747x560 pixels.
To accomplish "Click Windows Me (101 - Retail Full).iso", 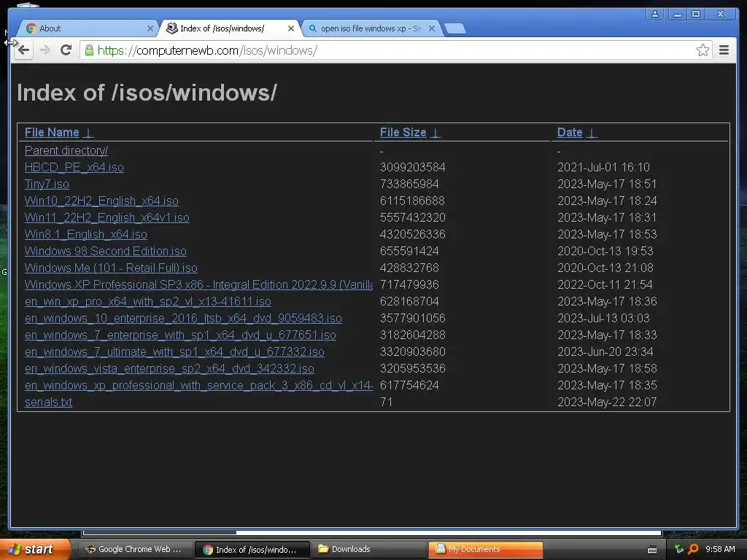I will [x=111, y=268].
